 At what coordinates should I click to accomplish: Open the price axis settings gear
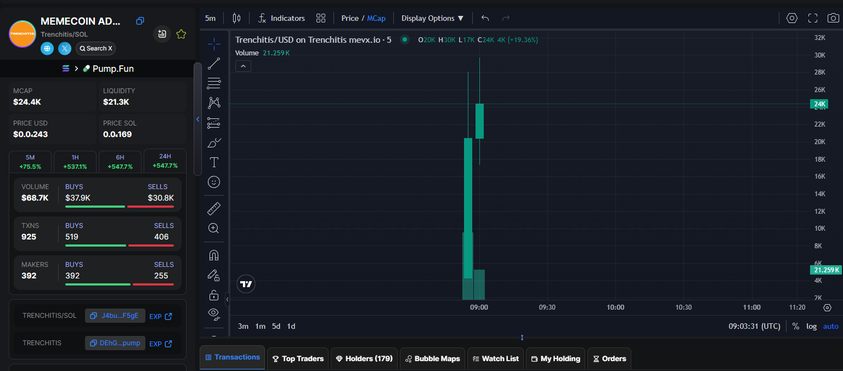click(x=827, y=308)
